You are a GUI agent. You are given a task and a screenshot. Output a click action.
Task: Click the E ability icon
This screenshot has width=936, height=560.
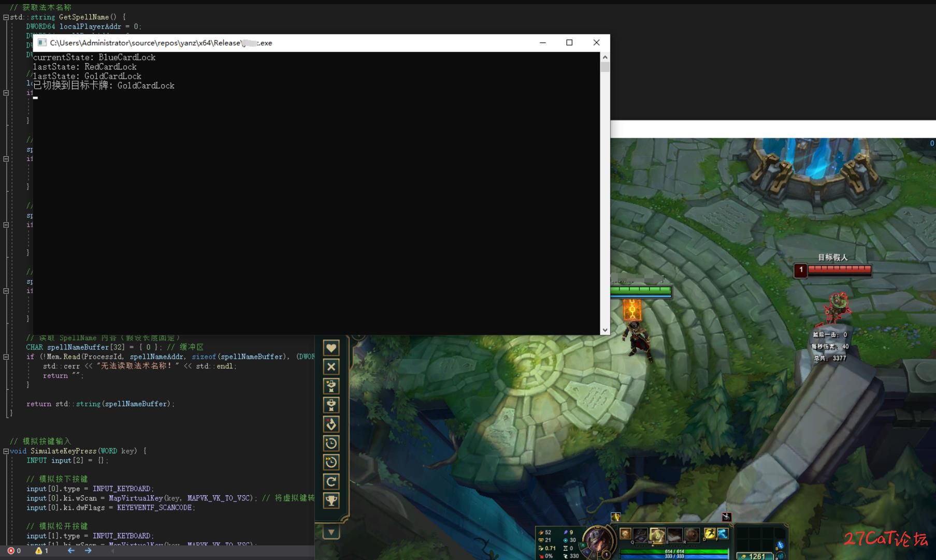[x=674, y=535]
